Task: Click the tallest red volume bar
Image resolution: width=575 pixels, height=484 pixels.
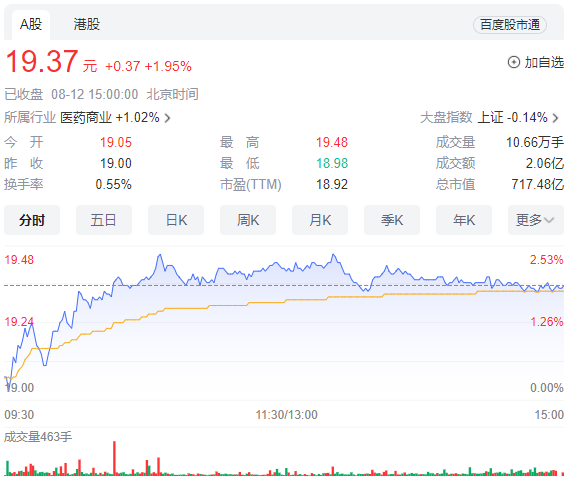Action: click(x=114, y=458)
